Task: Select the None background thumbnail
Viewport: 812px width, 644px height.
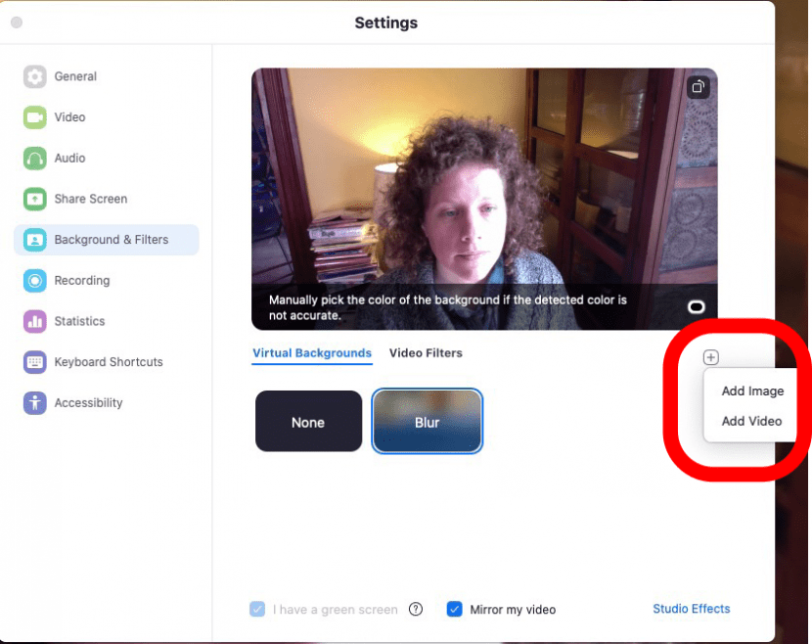Action: click(x=308, y=422)
